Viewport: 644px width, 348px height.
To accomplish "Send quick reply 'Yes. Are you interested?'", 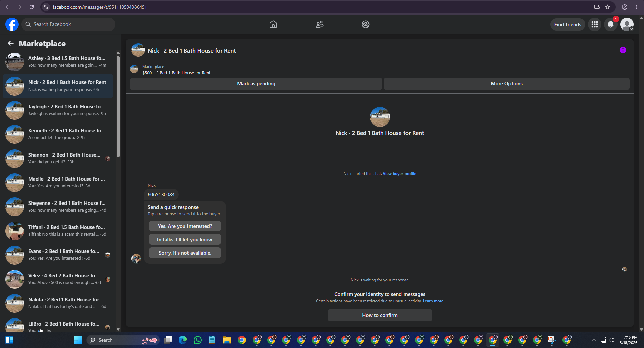I will coord(185,226).
